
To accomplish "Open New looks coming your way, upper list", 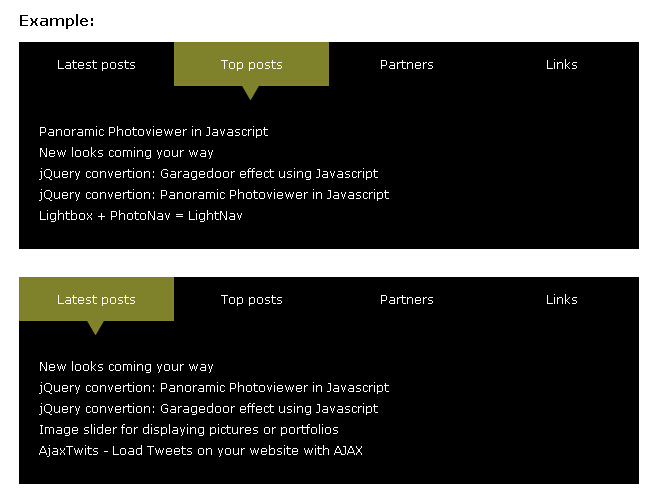I will coord(126,152).
